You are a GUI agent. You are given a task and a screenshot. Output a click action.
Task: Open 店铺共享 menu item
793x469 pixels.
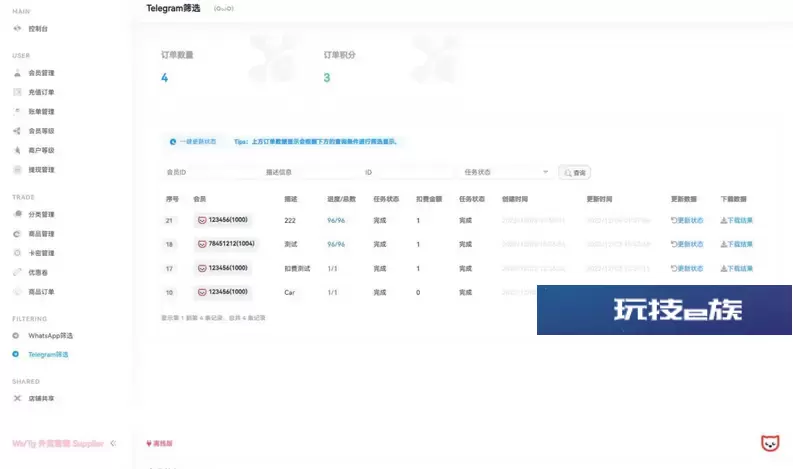[x=41, y=398]
